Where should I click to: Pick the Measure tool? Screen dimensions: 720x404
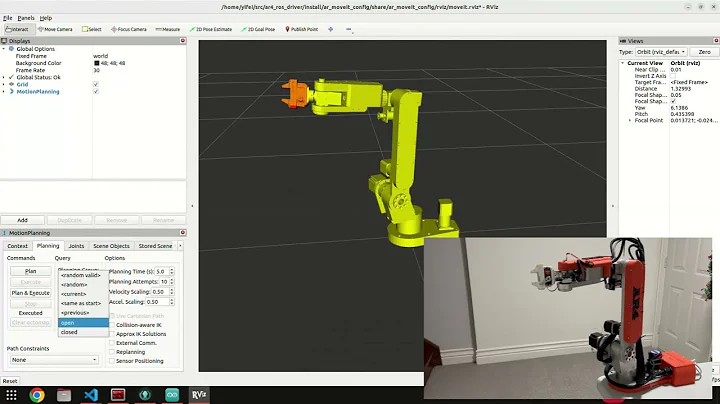click(x=168, y=29)
